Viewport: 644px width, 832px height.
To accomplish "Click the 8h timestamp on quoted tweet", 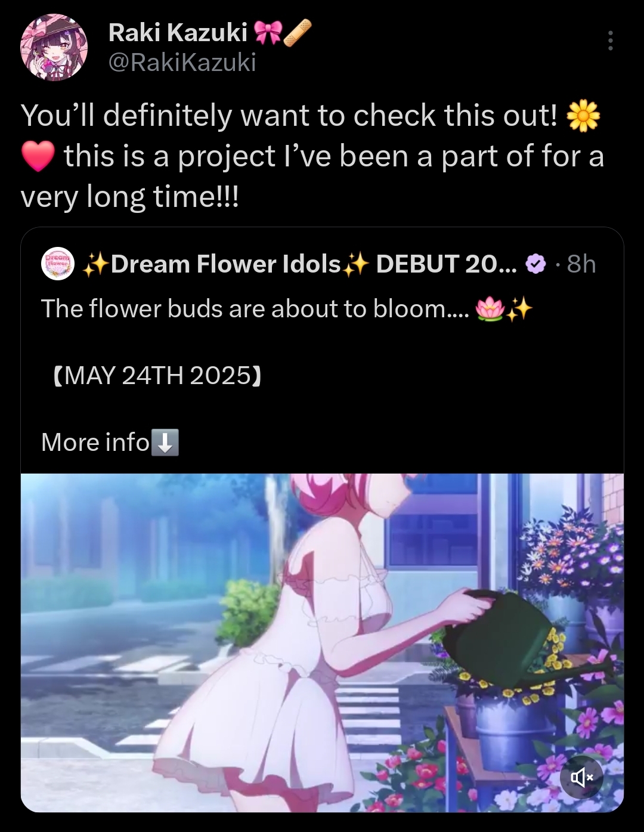I will tap(581, 264).
